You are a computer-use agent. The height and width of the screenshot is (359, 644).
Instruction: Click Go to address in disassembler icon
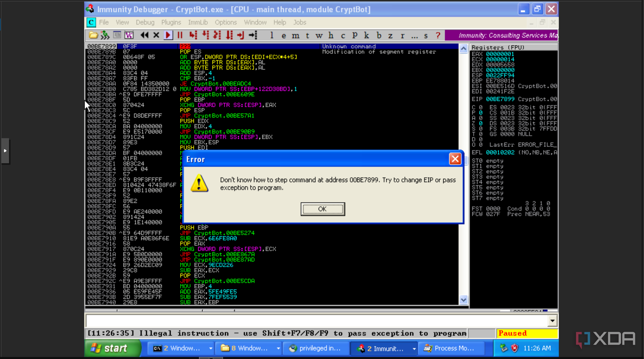point(253,35)
